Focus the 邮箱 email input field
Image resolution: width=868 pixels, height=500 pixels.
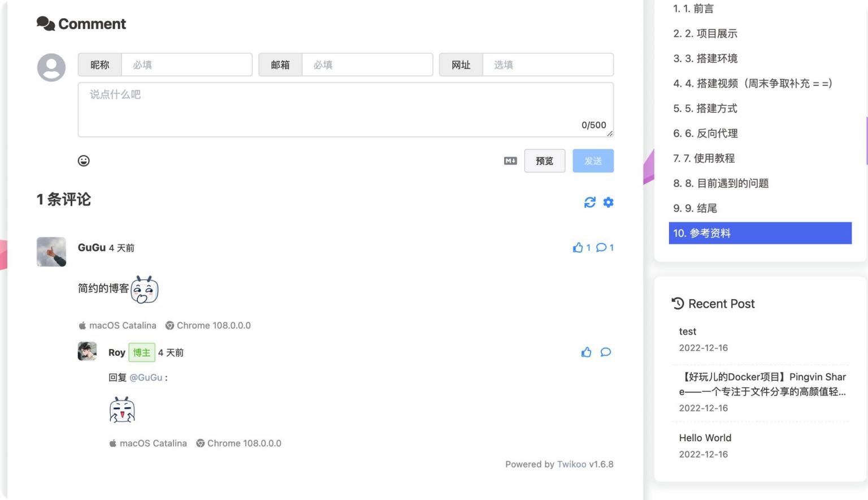click(367, 65)
